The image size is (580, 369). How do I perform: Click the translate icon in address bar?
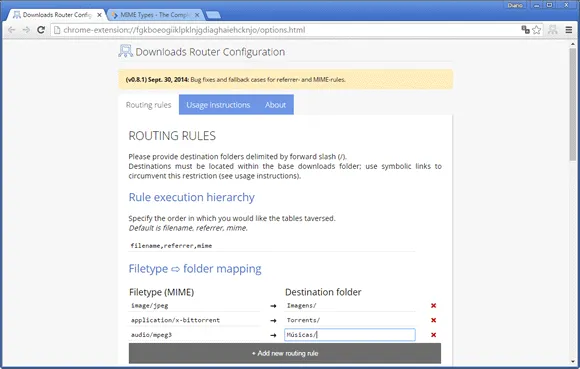[525, 30]
